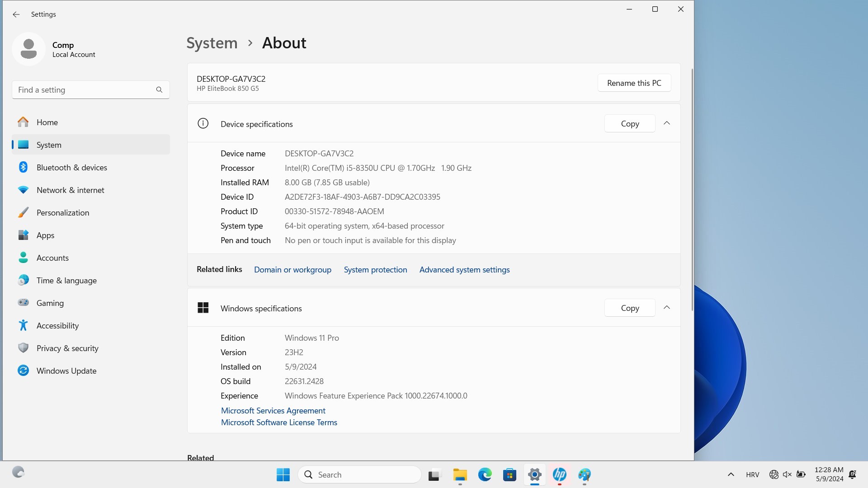The width and height of the screenshot is (868, 488).
Task: Click the Product ID value 00330-51572-78948-AAOEM
Action: coord(334,211)
